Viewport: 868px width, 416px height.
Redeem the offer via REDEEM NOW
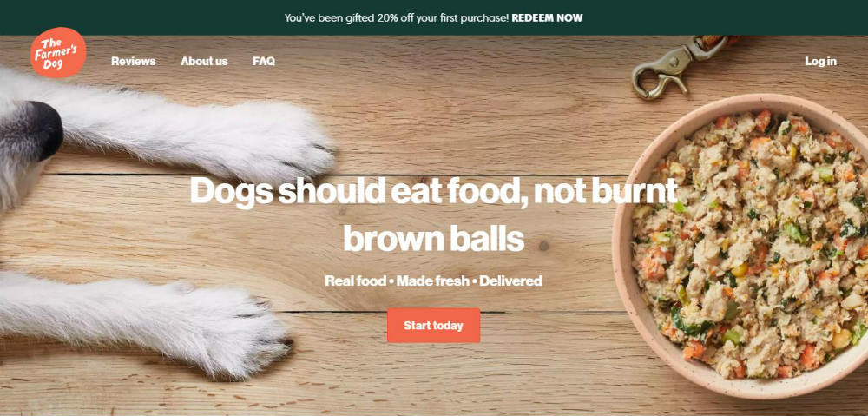[547, 17]
